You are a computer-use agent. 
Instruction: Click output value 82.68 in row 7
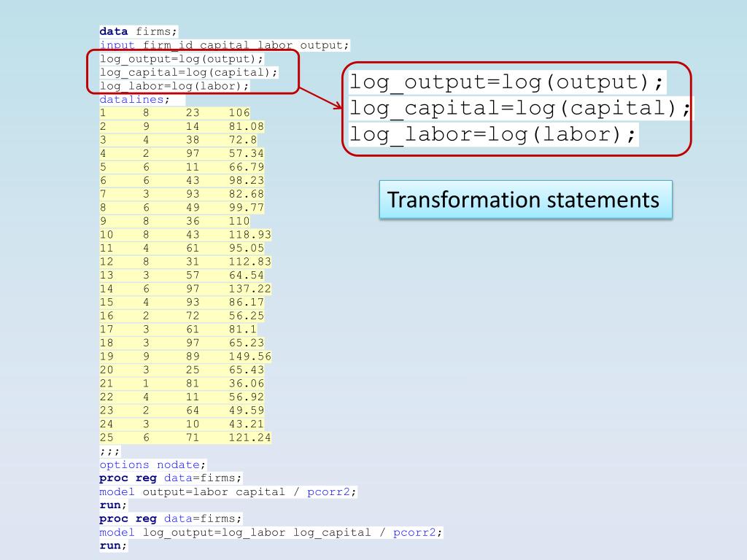point(247,194)
